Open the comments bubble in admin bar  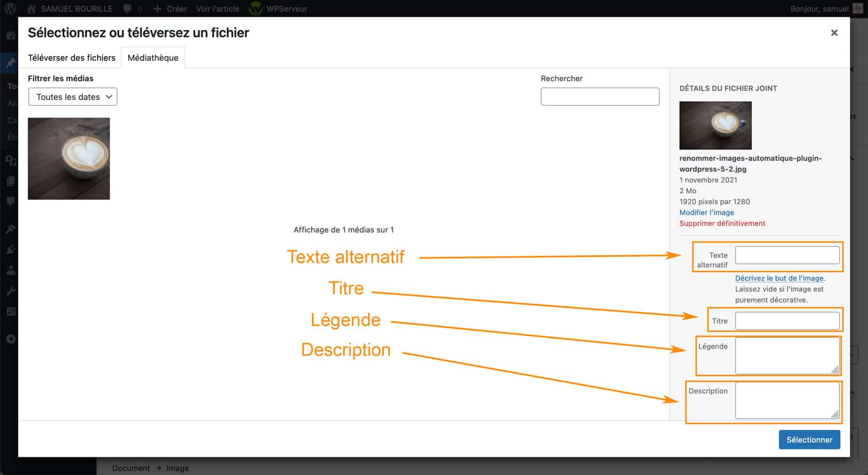tap(127, 9)
